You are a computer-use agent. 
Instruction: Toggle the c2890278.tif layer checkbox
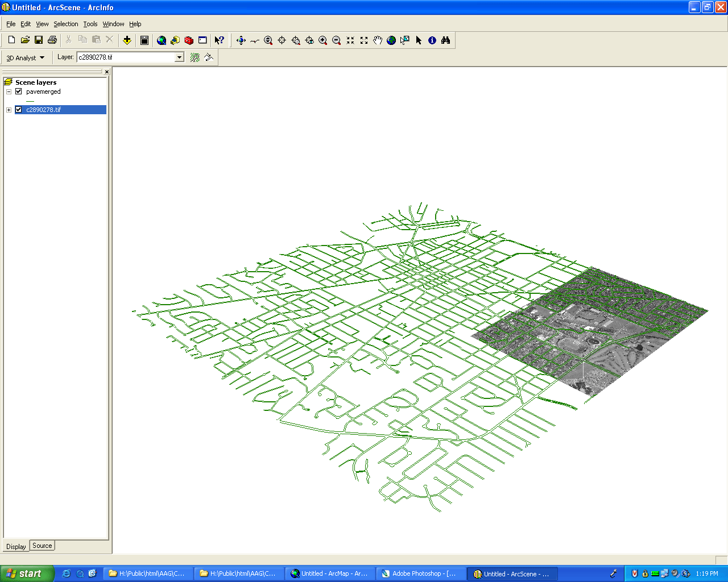pyautogui.click(x=19, y=110)
